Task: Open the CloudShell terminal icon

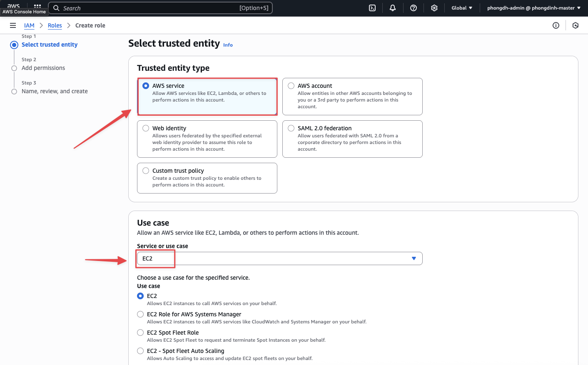Action: click(372, 8)
